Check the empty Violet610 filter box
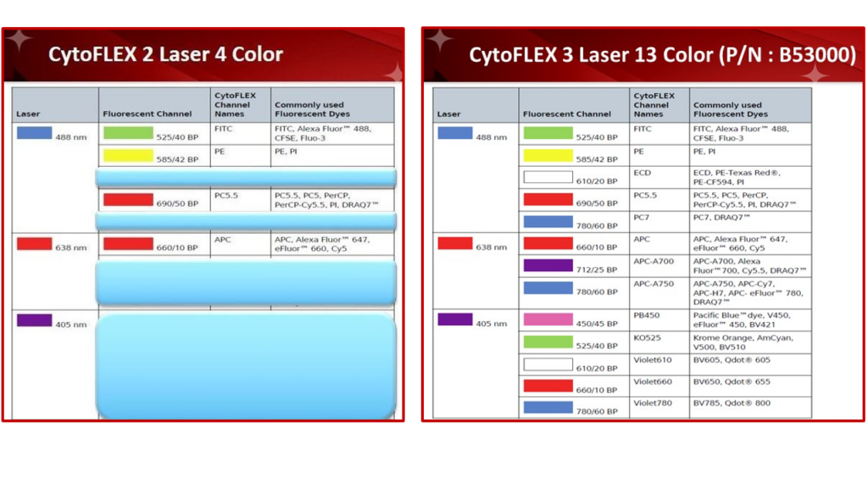868x488 pixels. pyautogui.click(x=553, y=363)
